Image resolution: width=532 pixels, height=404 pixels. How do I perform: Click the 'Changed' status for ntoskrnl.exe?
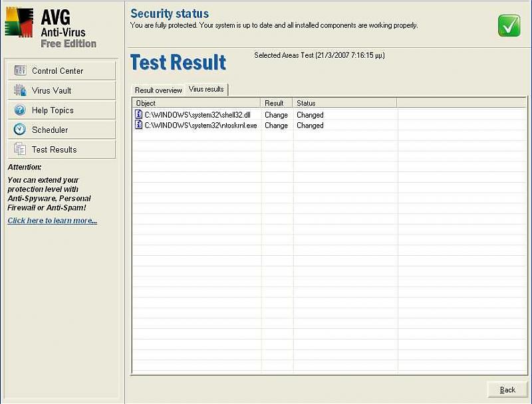click(x=310, y=126)
